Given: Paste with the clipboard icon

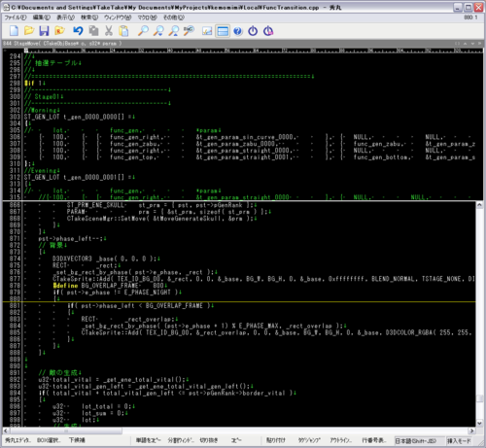Looking at the screenshot, I should click(123, 31).
